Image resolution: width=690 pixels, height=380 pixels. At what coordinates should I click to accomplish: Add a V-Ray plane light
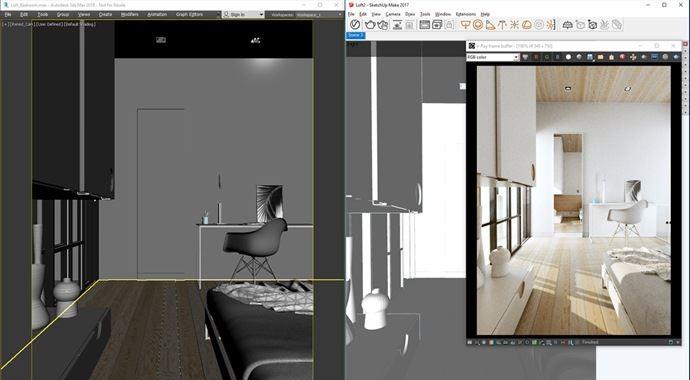465,25
